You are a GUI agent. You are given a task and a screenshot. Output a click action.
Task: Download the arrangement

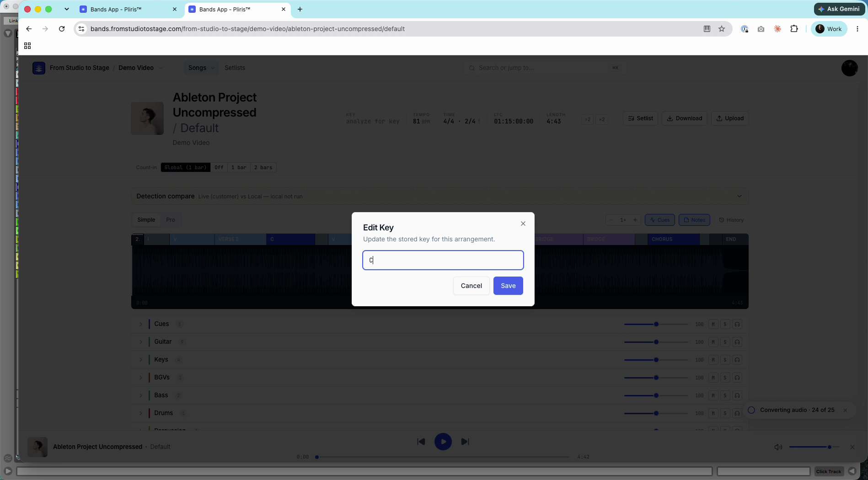(x=685, y=118)
